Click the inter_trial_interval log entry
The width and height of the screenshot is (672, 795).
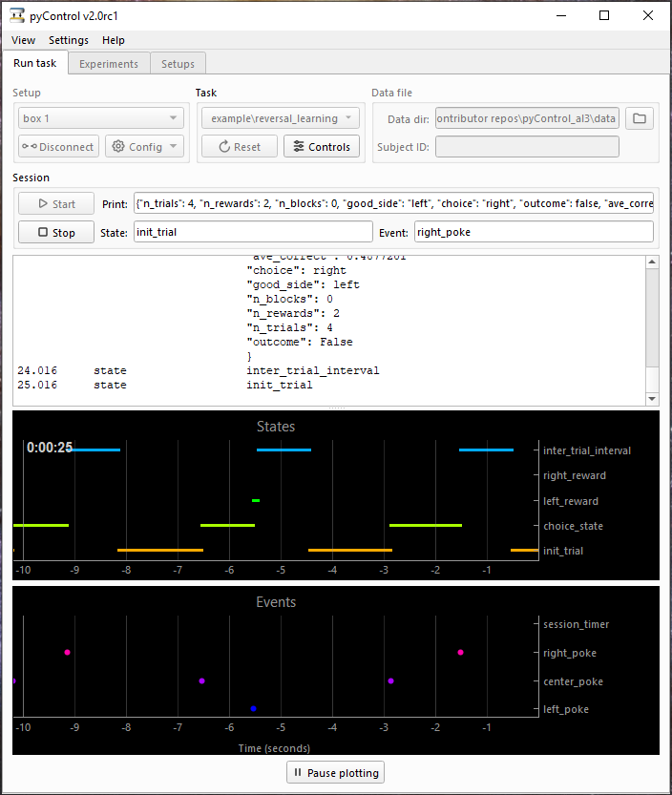[313, 370]
